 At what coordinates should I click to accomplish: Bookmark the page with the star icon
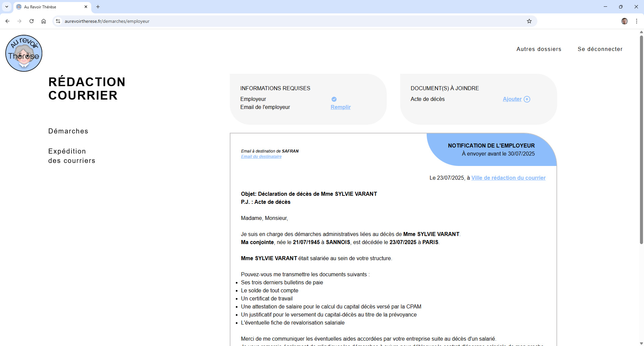point(529,21)
